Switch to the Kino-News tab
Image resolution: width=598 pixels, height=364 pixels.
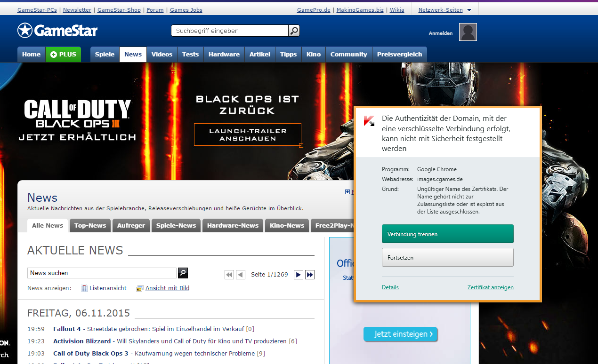287,225
